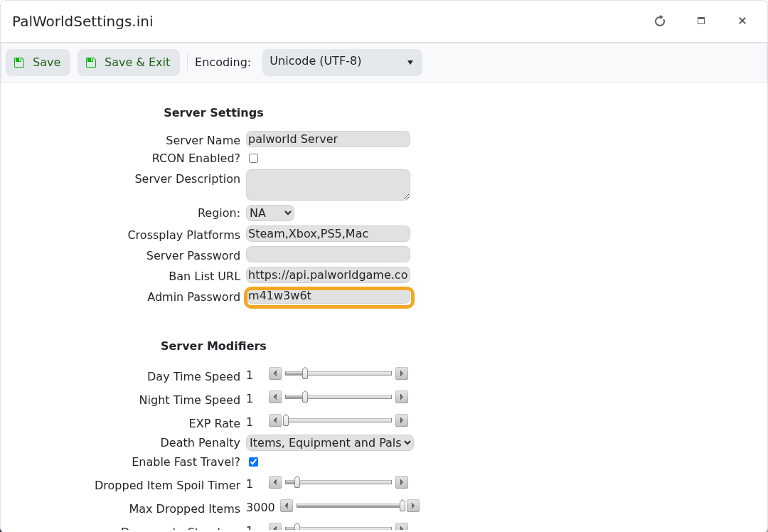Viewport: 768px width, 532px height.
Task: Close the PalWorldSettings.ini editor
Action: point(742,21)
